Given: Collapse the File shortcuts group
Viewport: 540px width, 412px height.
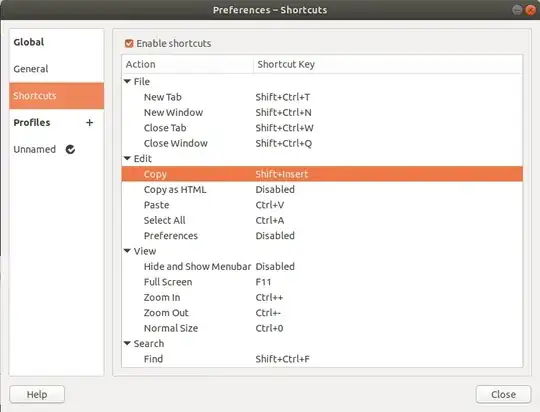Looking at the screenshot, I should point(127,82).
